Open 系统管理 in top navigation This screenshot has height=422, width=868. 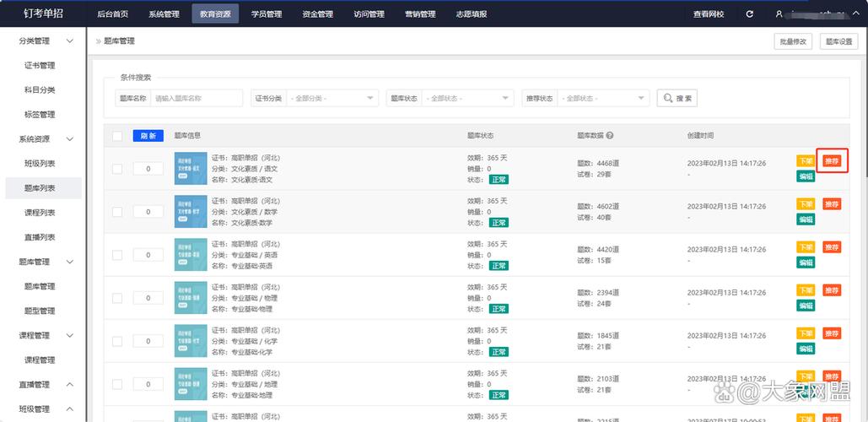click(x=164, y=14)
